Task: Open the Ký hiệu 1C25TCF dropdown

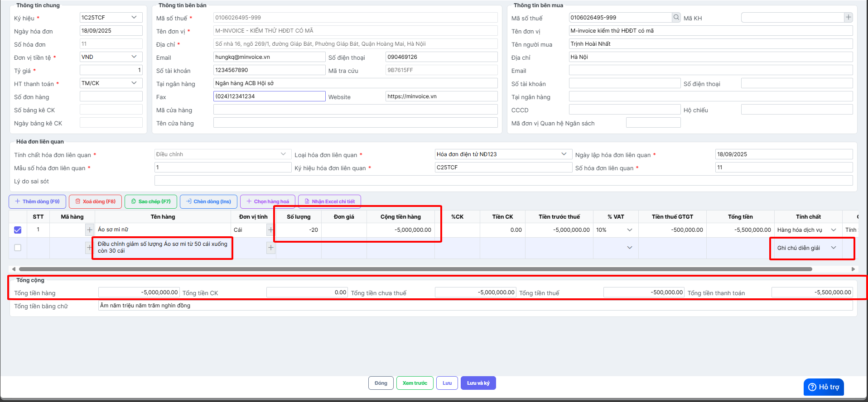Action: tap(134, 18)
